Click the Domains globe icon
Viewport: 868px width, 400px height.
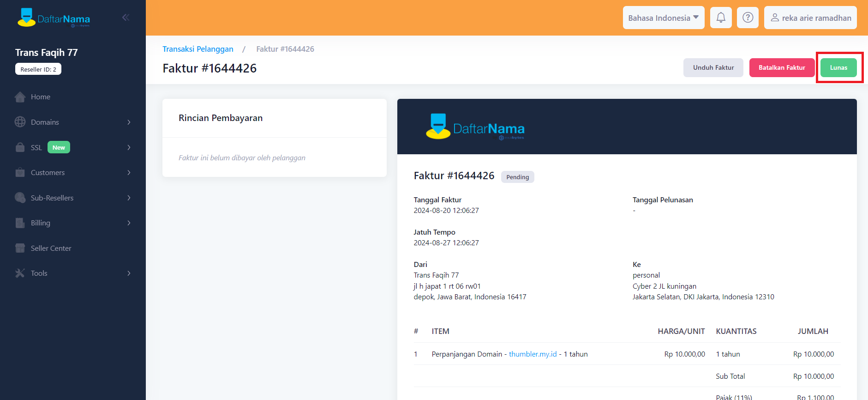pyautogui.click(x=20, y=122)
